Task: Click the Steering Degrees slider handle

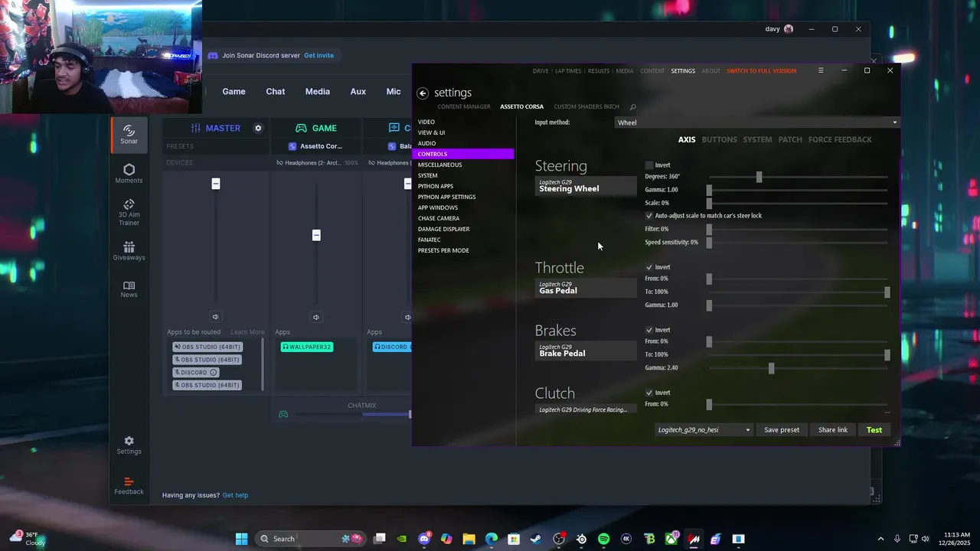Action: point(759,177)
